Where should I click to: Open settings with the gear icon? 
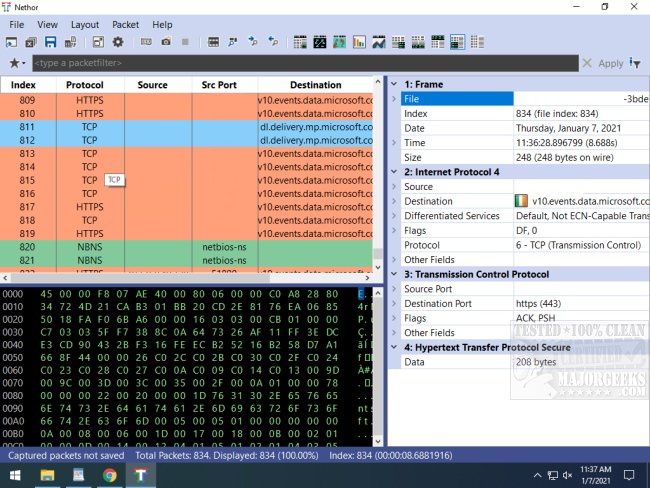[x=118, y=42]
